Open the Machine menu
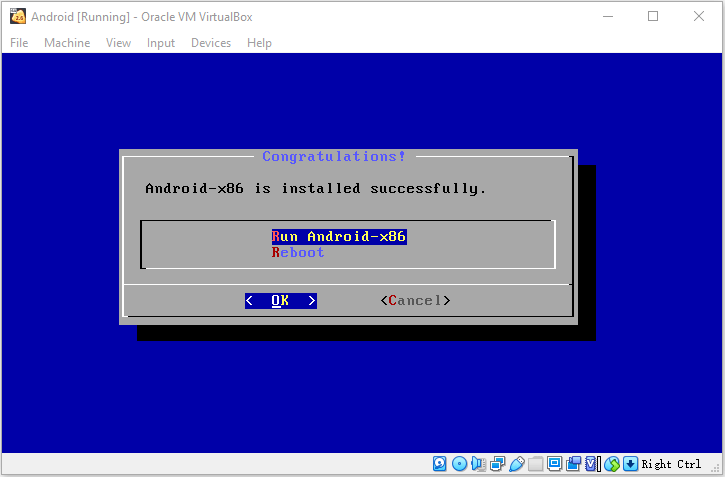Viewport: 725px width, 477px height. 67,43
